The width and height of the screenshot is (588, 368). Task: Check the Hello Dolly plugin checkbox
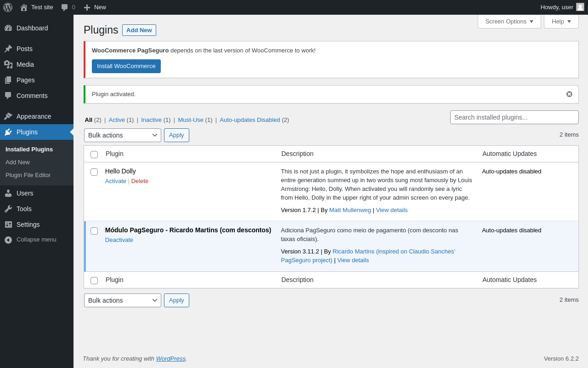(x=94, y=172)
